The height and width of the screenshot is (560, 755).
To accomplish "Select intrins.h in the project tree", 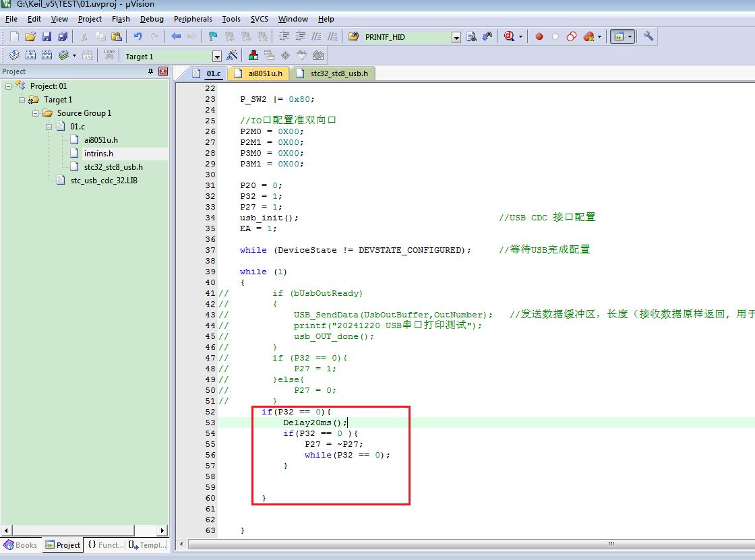I will [x=98, y=154].
